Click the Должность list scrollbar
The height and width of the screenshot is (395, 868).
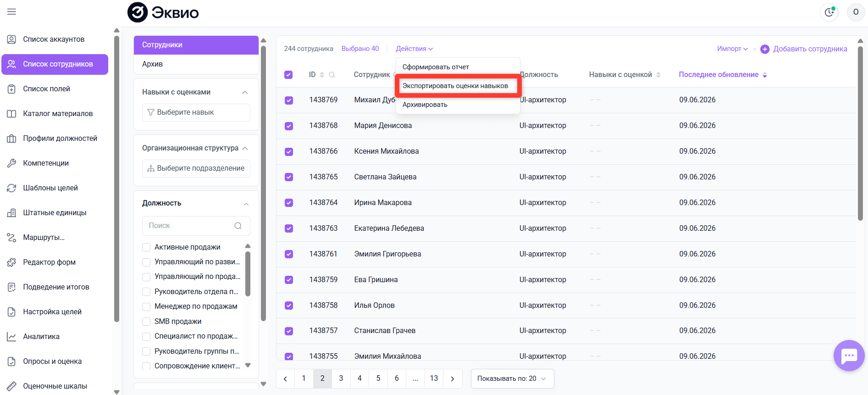point(248,273)
